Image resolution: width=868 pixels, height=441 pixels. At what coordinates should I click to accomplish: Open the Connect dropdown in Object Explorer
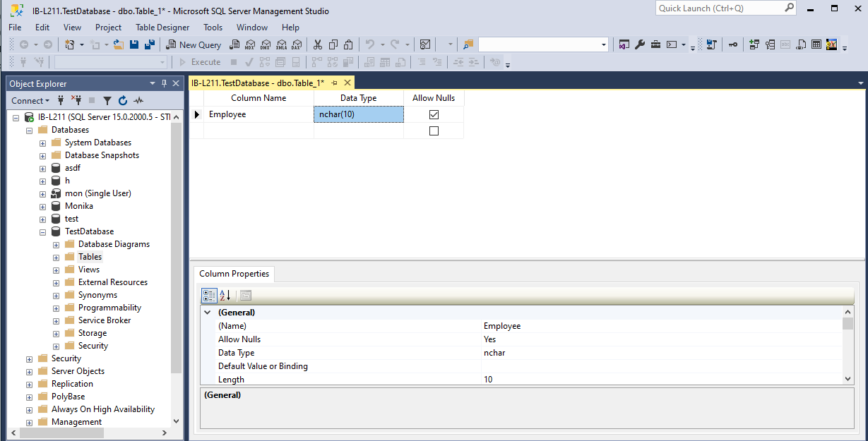click(x=30, y=100)
